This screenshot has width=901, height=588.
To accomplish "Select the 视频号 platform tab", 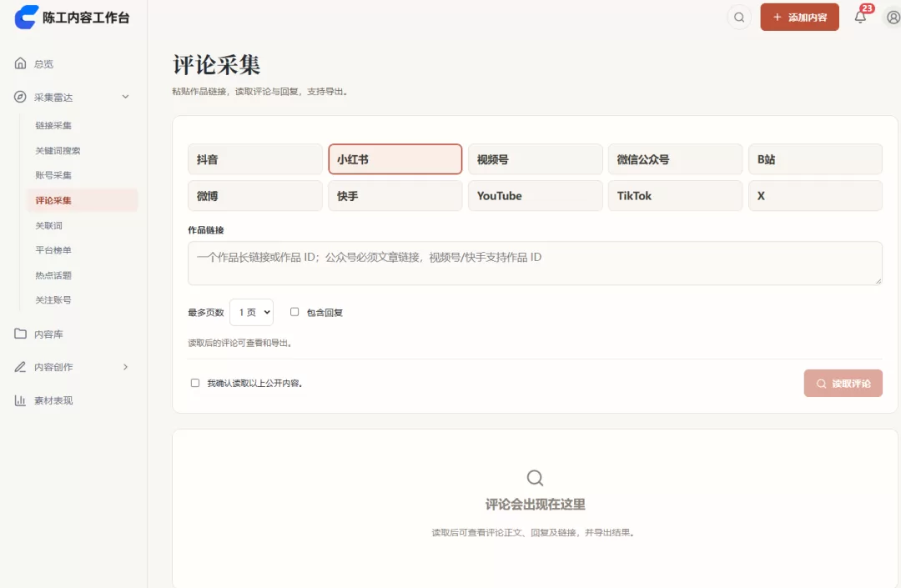I will pos(535,159).
